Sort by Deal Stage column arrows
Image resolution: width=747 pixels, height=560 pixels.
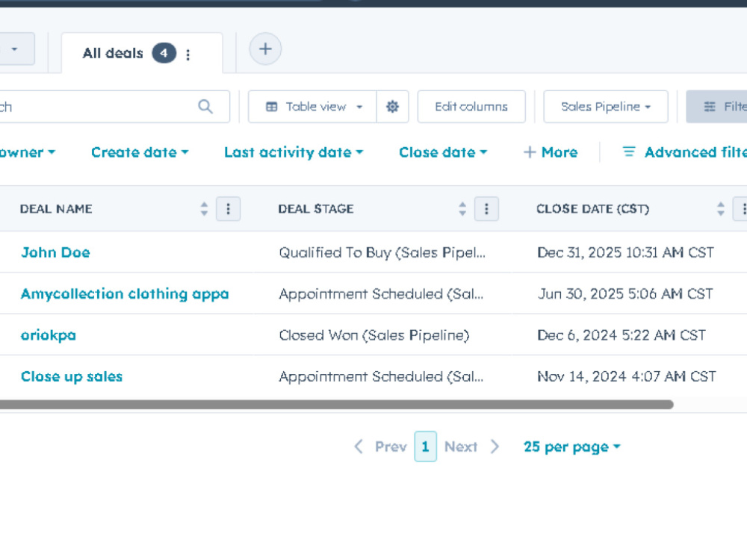462,209
